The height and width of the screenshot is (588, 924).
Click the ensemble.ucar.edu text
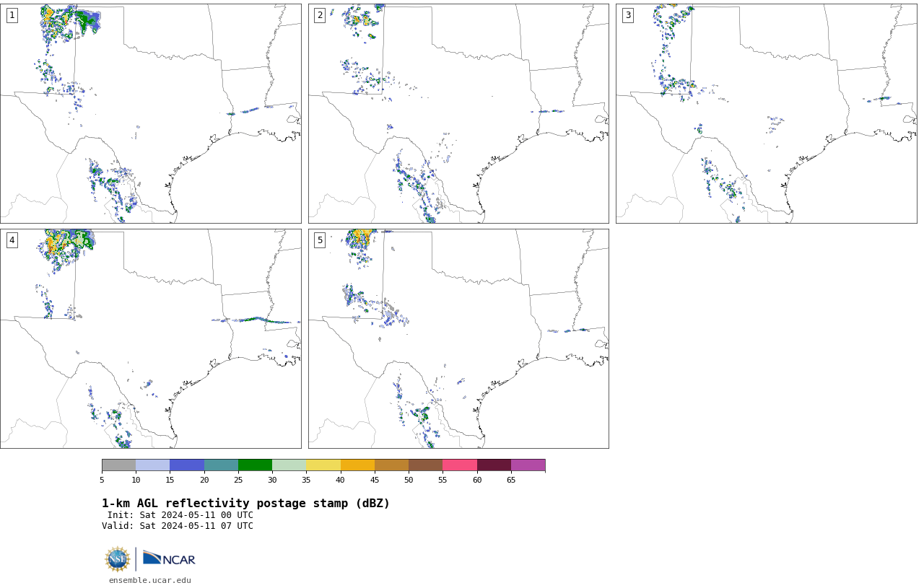coord(150,580)
